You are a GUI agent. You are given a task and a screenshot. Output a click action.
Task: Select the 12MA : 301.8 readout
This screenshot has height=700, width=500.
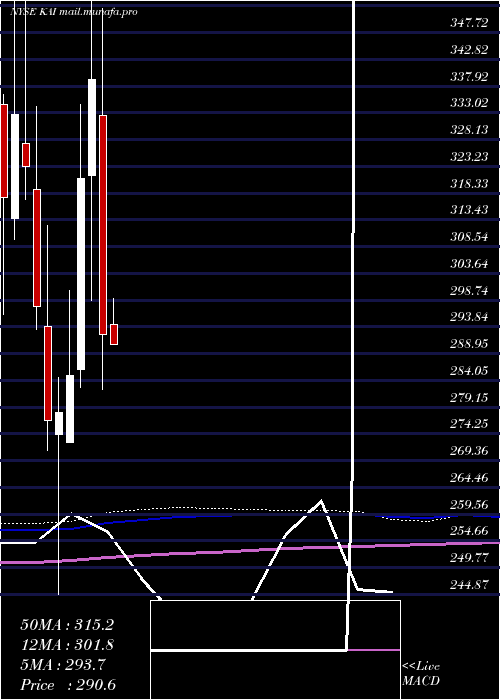[x=67, y=645]
